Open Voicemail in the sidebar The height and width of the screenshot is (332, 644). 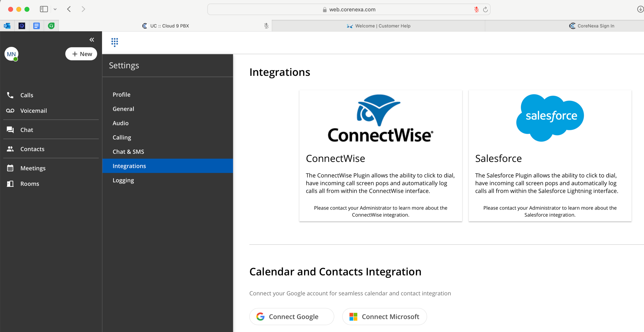coord(33,111)
